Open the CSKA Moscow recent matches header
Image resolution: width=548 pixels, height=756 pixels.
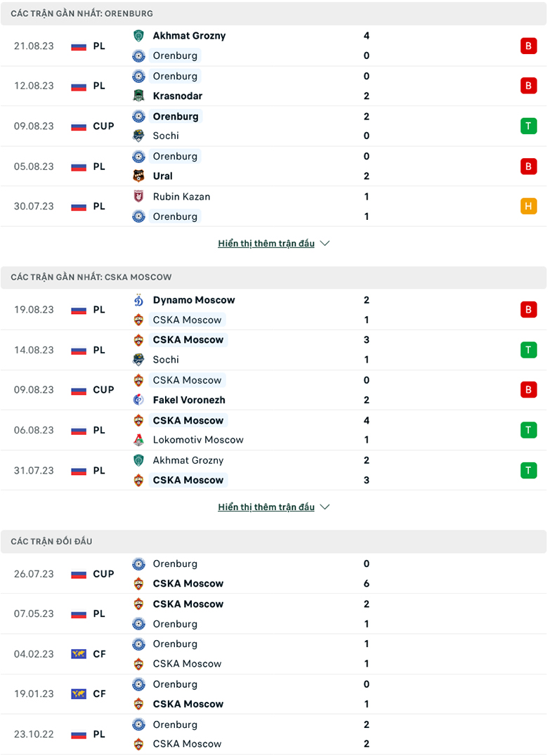tap(91, 278)
